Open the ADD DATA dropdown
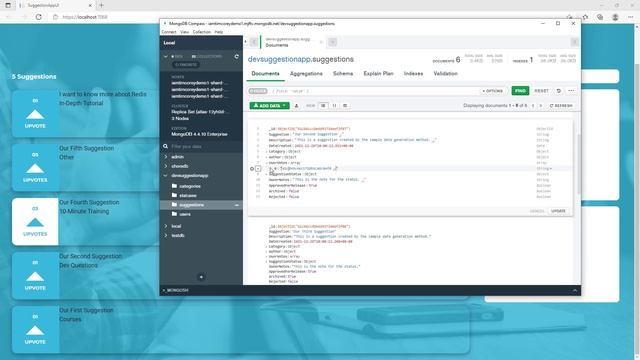 269,106
